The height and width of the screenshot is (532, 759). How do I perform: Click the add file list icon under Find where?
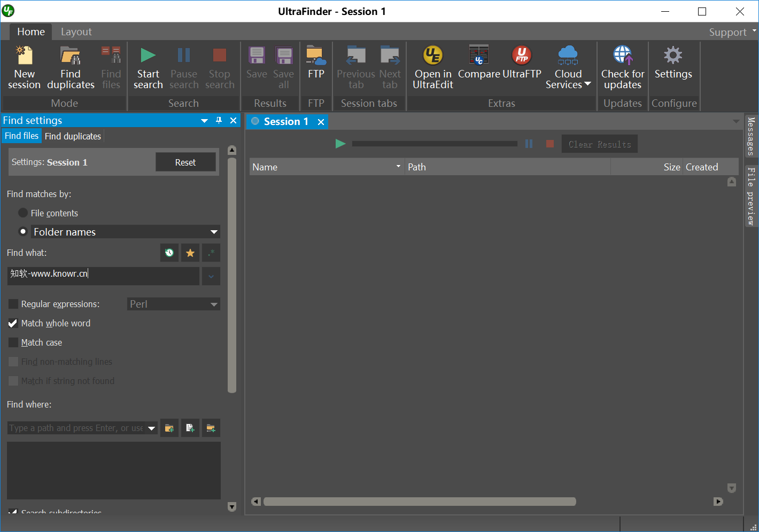pos(190,428)
